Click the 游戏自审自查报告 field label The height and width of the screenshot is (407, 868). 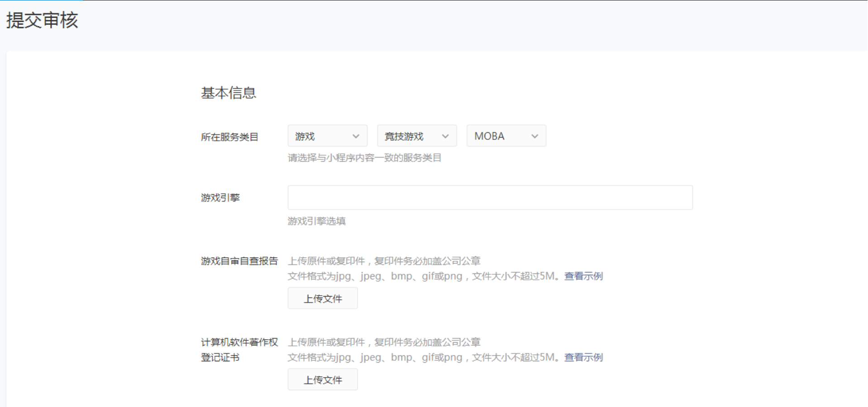pos(239,261)
